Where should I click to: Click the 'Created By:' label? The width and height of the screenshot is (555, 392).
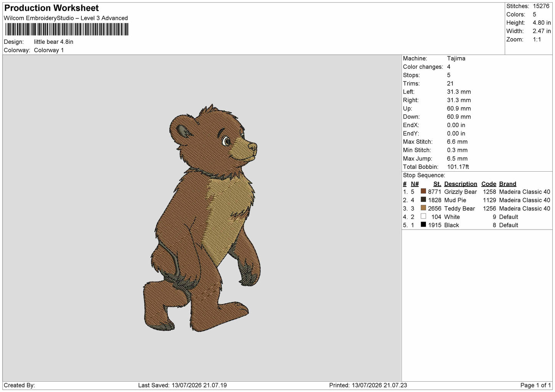(19, 385)
